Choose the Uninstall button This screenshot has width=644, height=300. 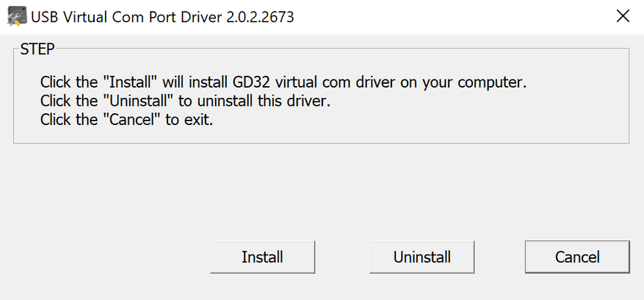[x=422, y=257]
